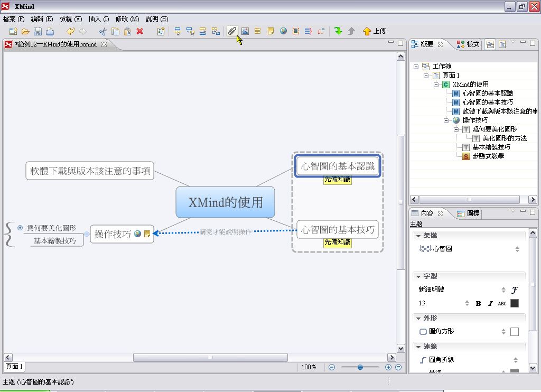Click the Insert boundary dashed-box icon
The image size is (541, 392).
[296, 31]
